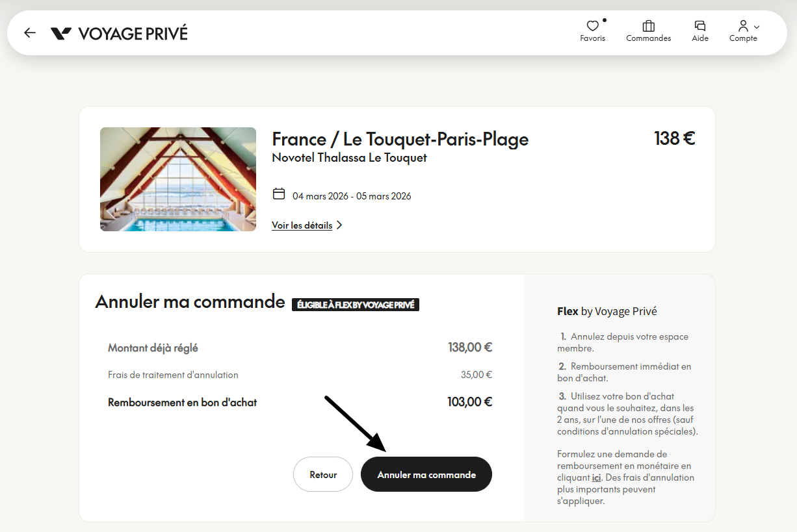Screen dimensions: 797x532
Task: Click the 35,00 € cancellation fee
Action: (x=477, y=375)
